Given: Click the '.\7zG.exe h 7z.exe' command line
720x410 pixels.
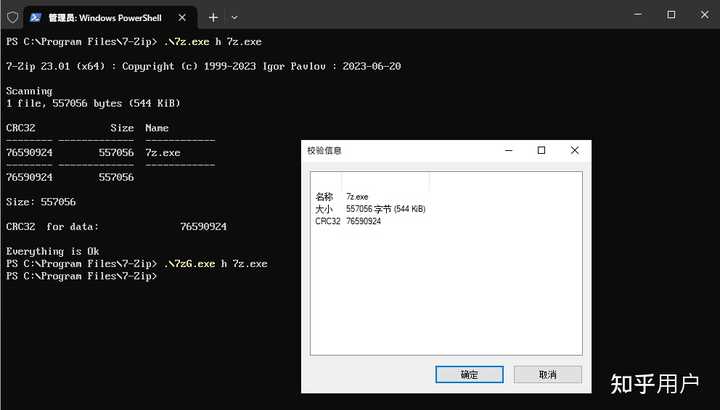Looking at the screenshot, I should click(x=215, y=264).
